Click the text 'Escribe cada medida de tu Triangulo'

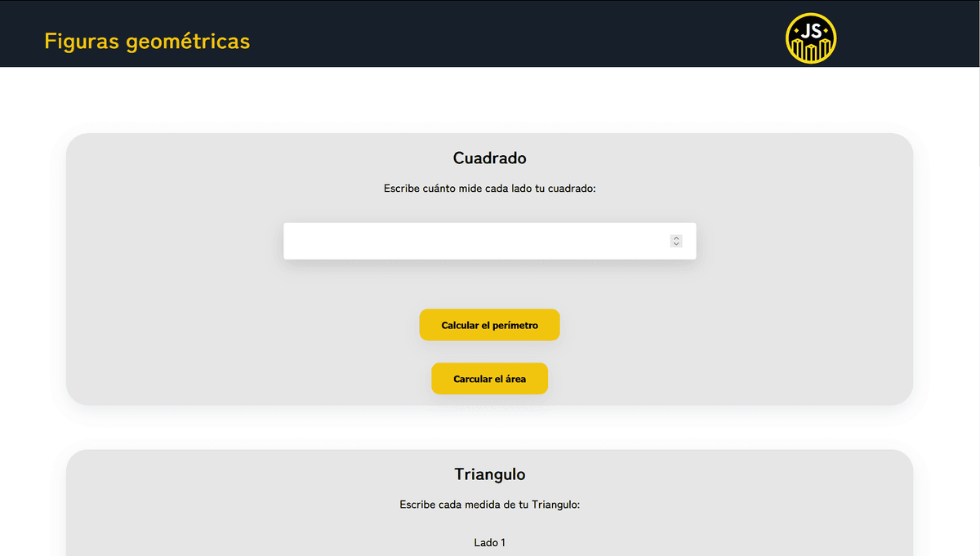coord(489,505)
